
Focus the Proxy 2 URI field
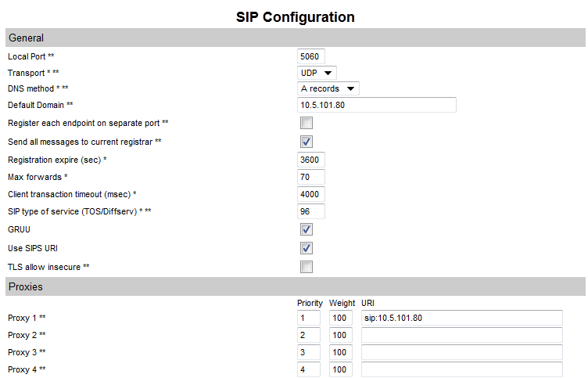pos(461,335)
